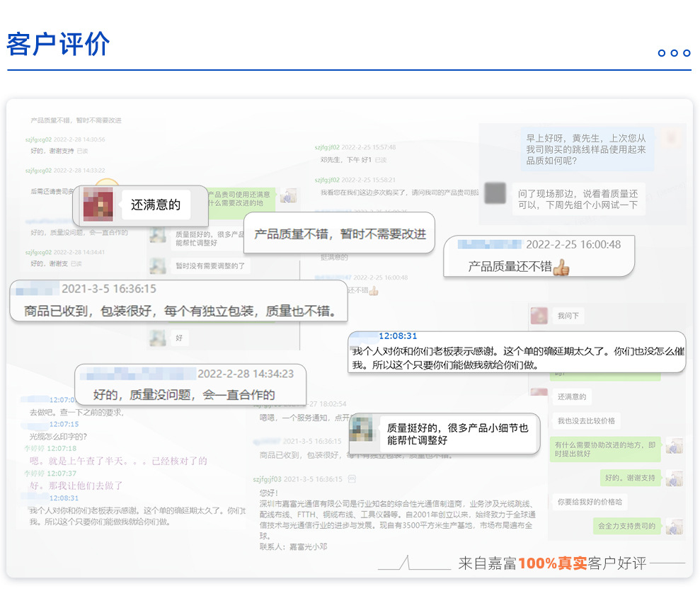Click the 去做吧。查一下之前的要求 message
Viewport: 700px width, 608px height.
76,412
